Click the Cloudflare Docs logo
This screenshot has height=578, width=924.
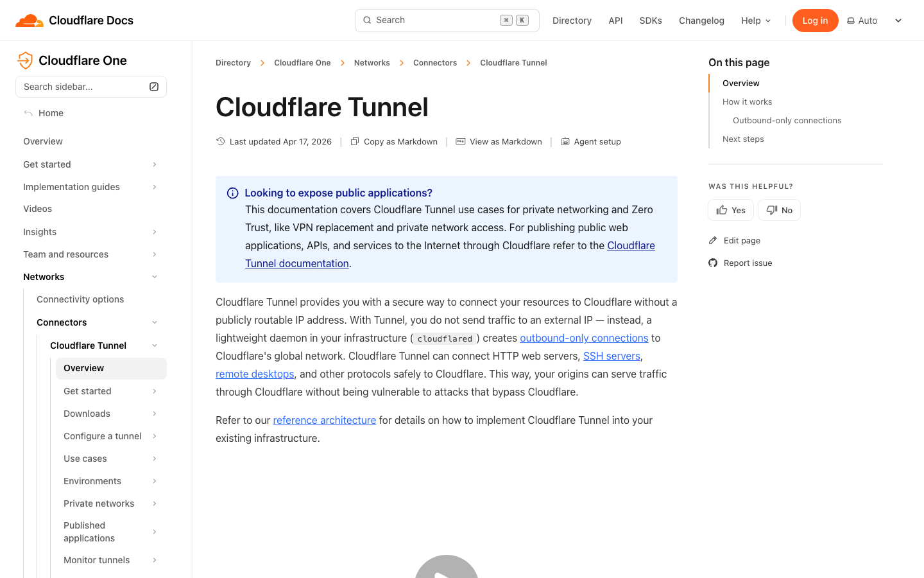coord(74,21)
